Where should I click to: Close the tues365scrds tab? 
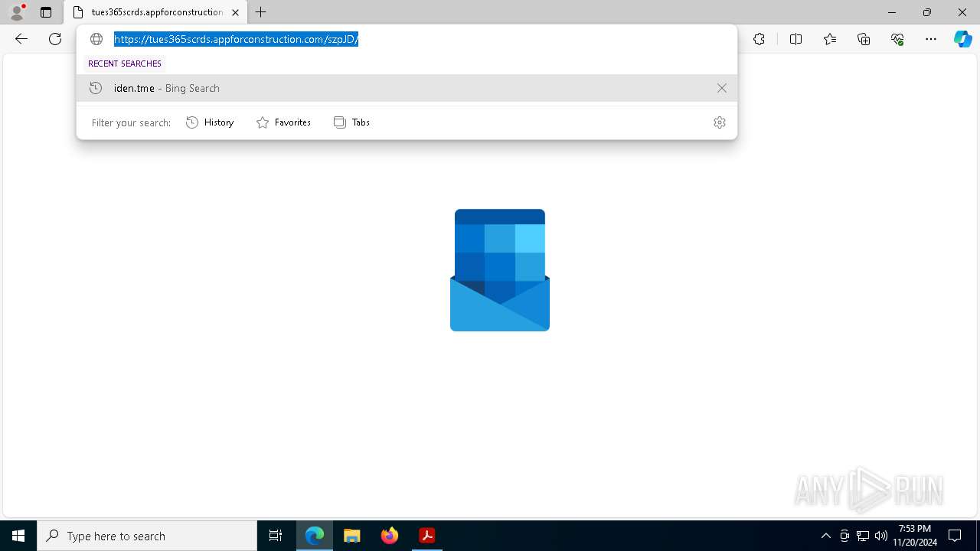click(x=235, y=12)
